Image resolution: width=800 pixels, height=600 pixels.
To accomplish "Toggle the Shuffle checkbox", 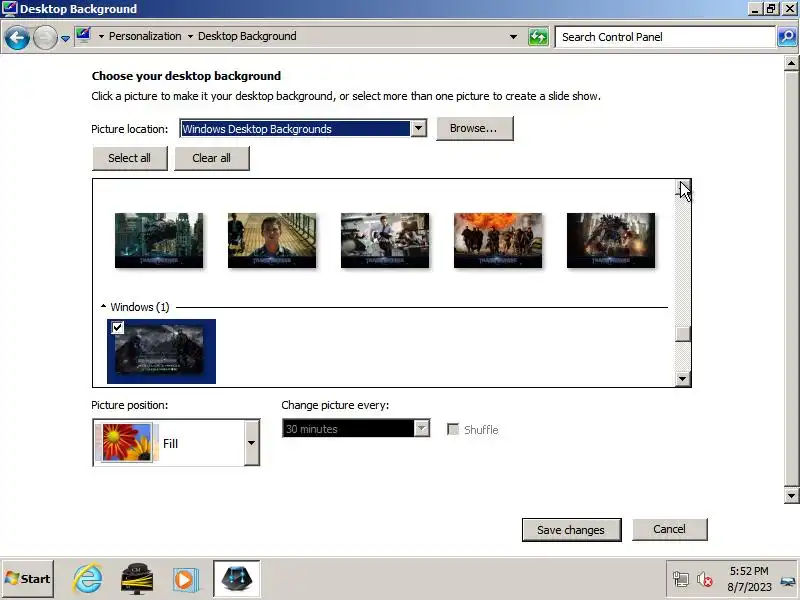I will 453,430.
